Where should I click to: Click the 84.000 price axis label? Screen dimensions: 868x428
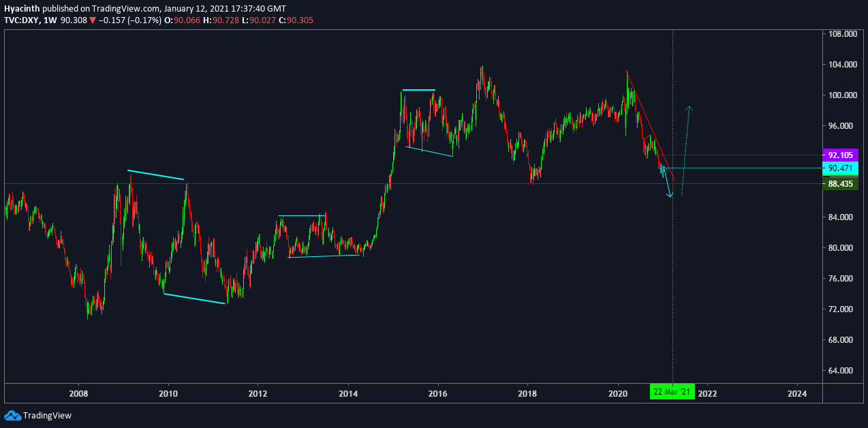point(841,217)
